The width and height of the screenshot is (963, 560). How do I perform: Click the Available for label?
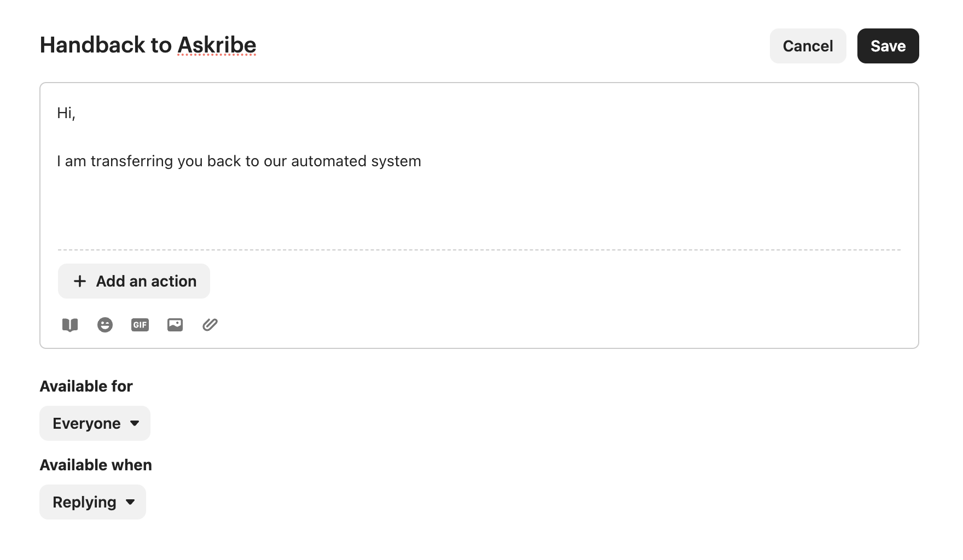click(86, 386)
